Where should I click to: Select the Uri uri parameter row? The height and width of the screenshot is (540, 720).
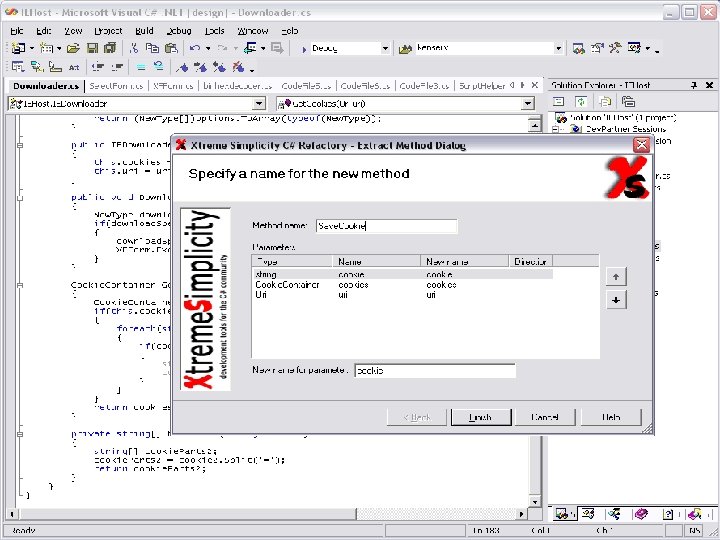pos(402,295)
